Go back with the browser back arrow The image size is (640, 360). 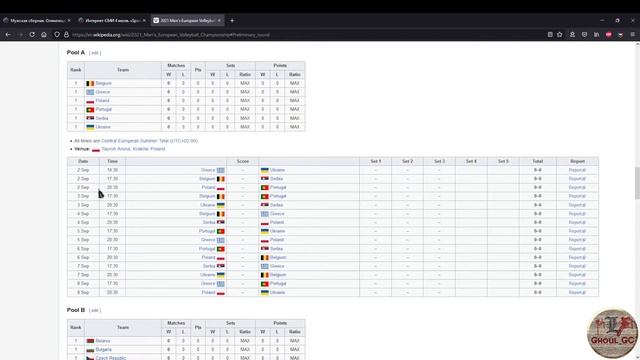[8, 35]
